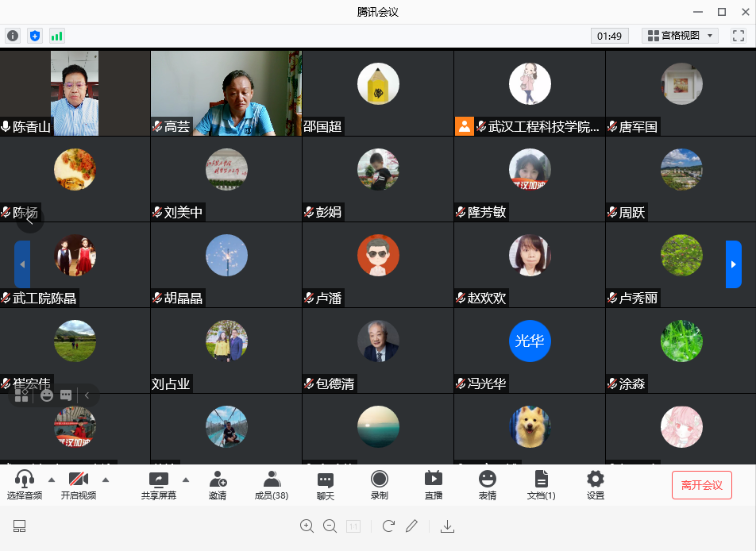Viewport: 756px width, 551px height.
Task: Open the 表情 emoji reactions
Action: (x=487, y=484)
